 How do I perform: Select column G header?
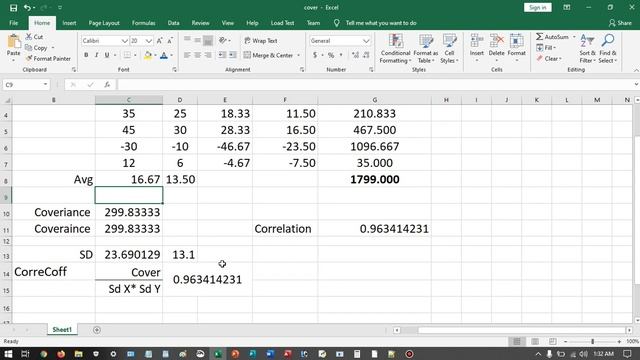point(375,100)
